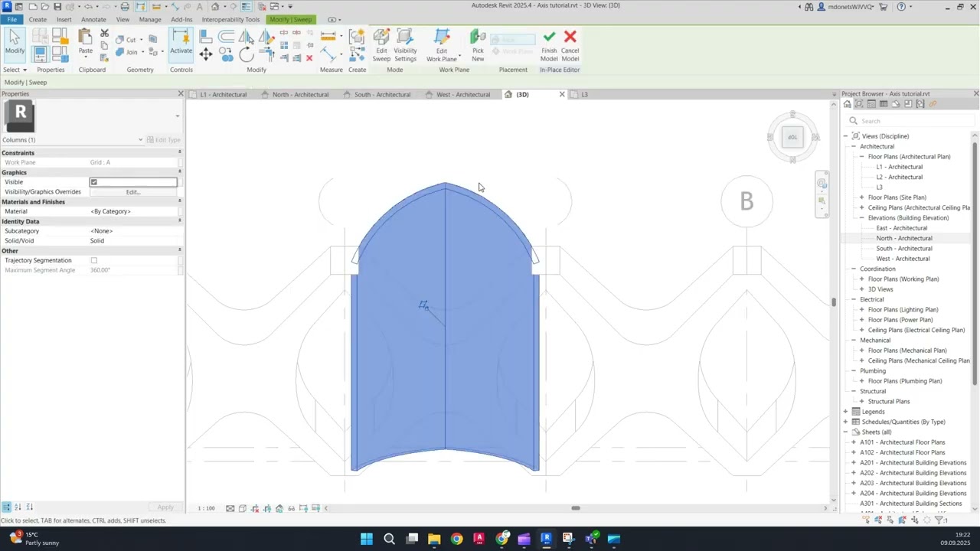980x551 pixels.
Task: Expand Floor Plans (Site Plan) node
Action: (x=862, y=197)
